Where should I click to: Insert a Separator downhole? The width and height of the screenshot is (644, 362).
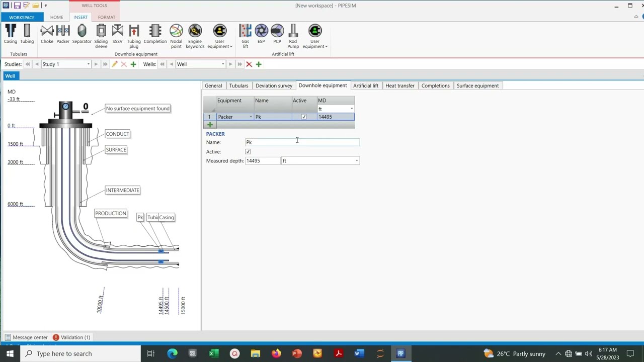tap(82, 35)
